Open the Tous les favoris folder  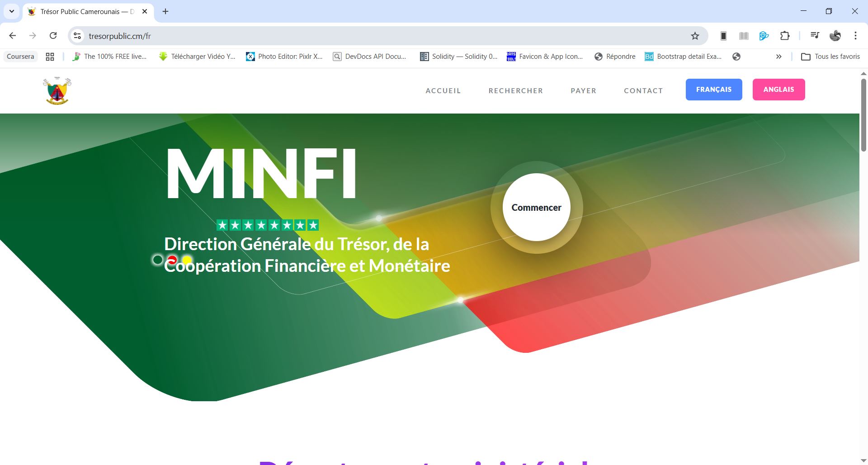[830, 57]
